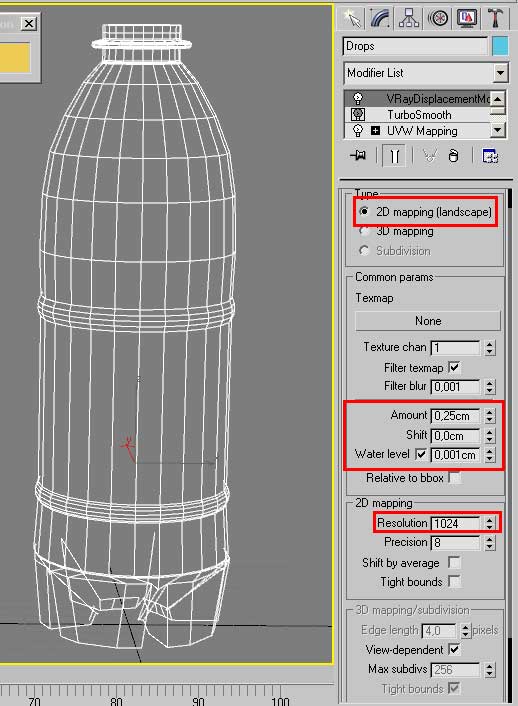
Task: Toggle 3D mapping Tight bounds checkbox
Action: [x=454, y=688]
